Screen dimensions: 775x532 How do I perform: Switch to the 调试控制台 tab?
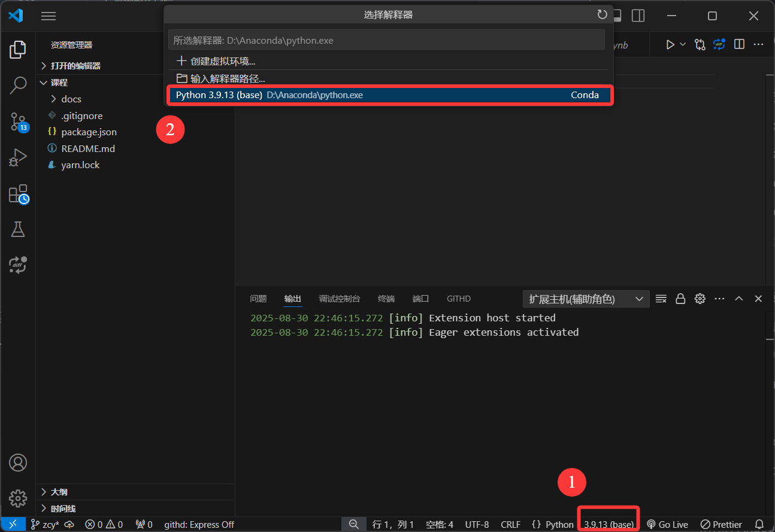click(x=340, y=299)
